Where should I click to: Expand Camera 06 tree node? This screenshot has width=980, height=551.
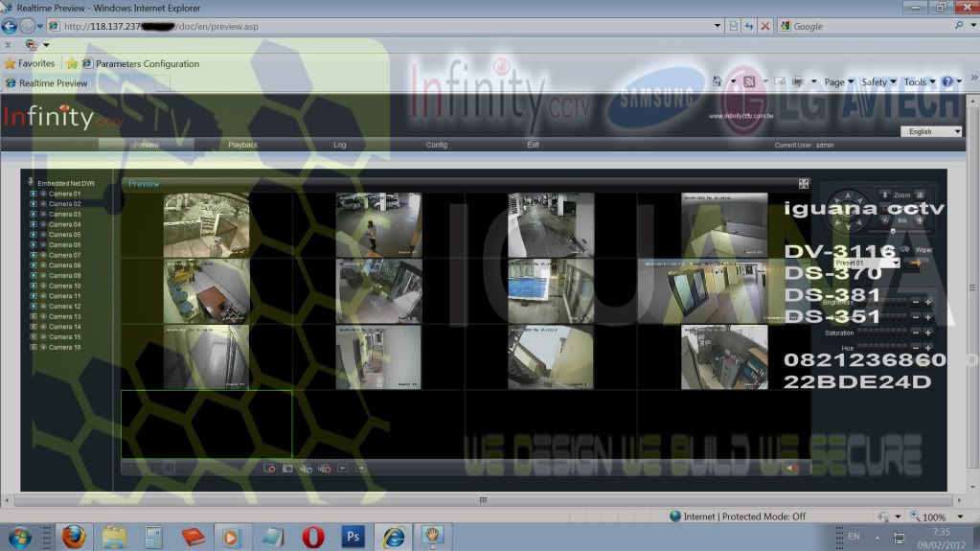(x=34, y=244)
